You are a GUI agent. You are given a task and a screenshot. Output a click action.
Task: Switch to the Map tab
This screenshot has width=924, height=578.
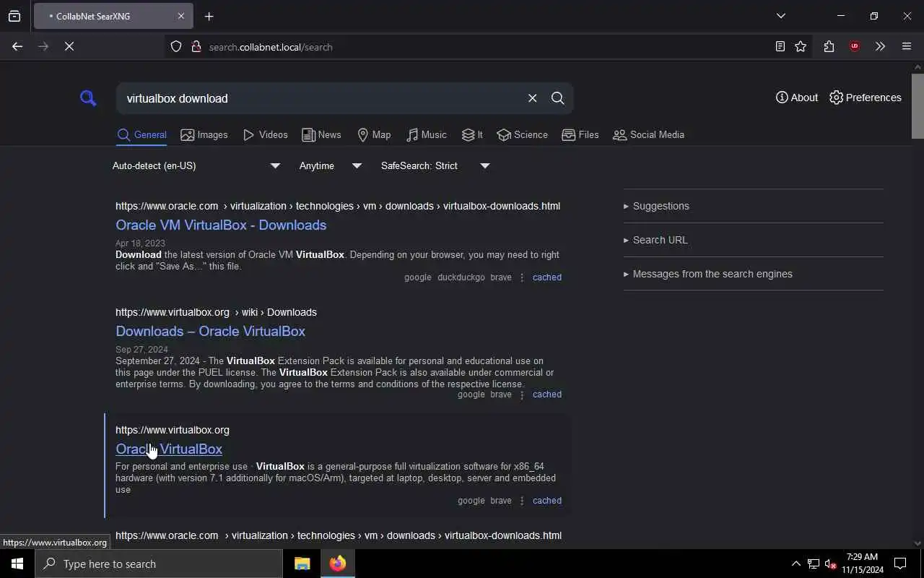[374, 135]
